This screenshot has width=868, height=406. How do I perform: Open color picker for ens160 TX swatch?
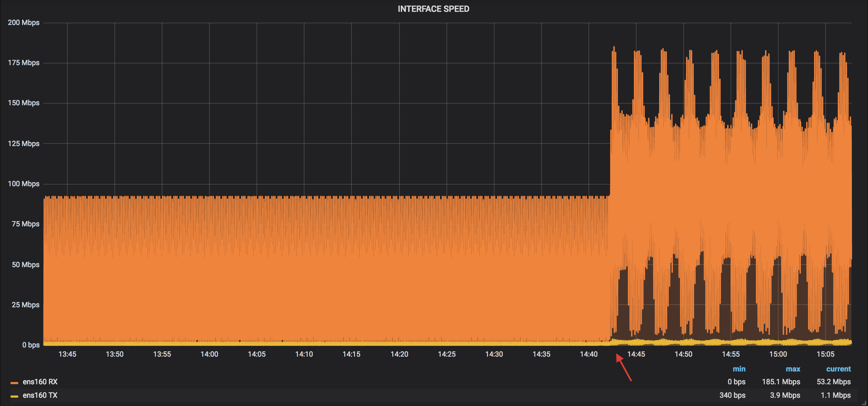[x=14, y=396]
